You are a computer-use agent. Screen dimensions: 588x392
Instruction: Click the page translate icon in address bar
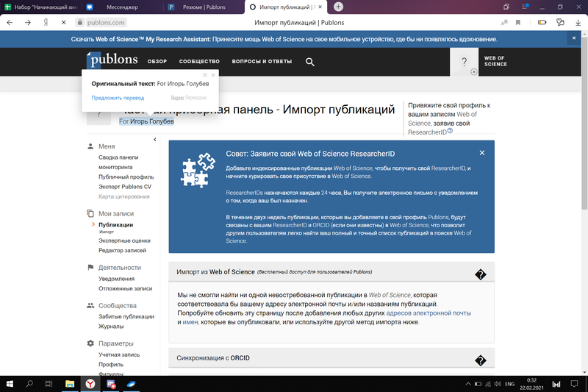(504, 23)
